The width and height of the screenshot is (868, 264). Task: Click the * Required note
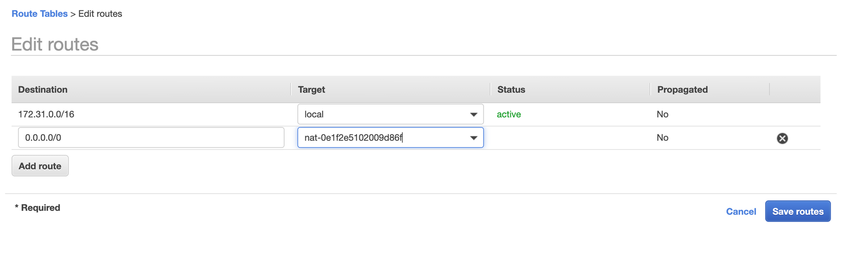click(37, 208)
